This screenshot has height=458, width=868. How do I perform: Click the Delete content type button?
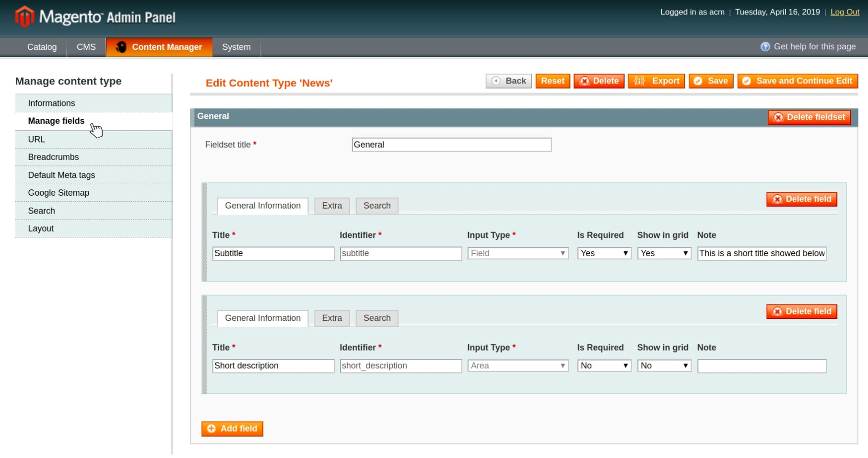[599, 81]
